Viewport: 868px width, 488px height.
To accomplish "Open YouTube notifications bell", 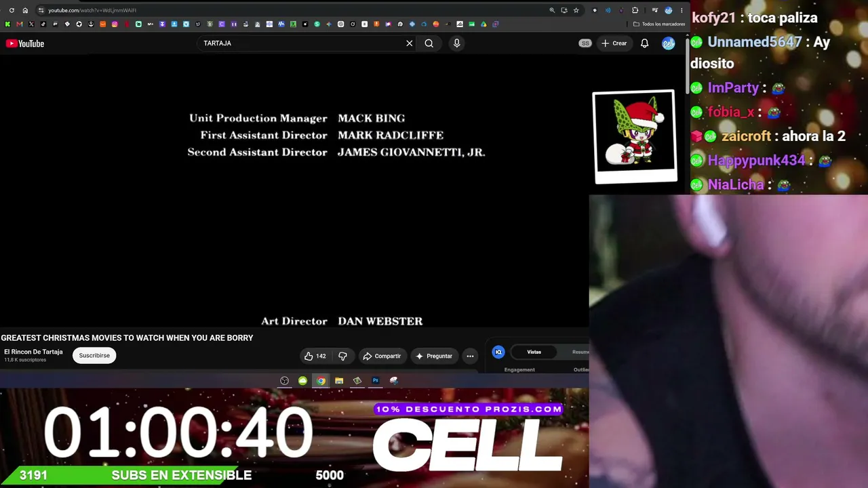I will point(645,43).
